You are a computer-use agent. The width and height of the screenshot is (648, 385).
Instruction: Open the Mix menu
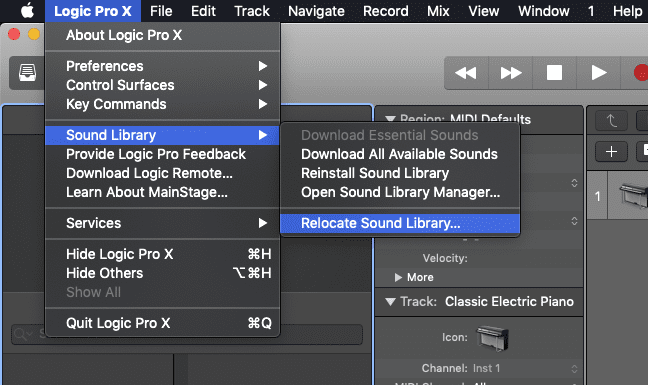pyautogui.click(x=438, y=11)
